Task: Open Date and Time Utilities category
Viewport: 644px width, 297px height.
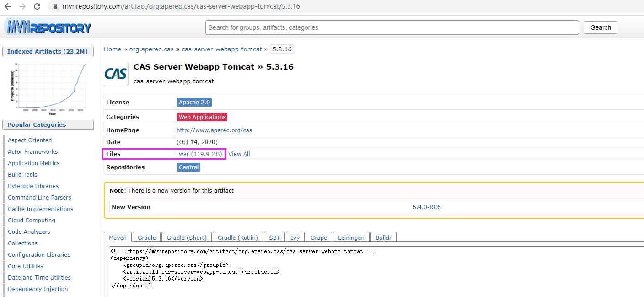Action: click(x=39, y=278)
